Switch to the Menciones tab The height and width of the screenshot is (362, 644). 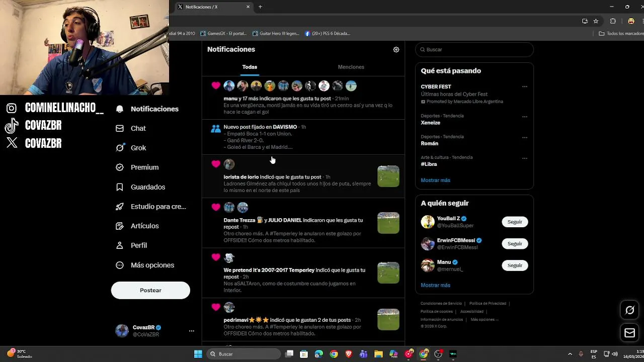tap(351, 67)
